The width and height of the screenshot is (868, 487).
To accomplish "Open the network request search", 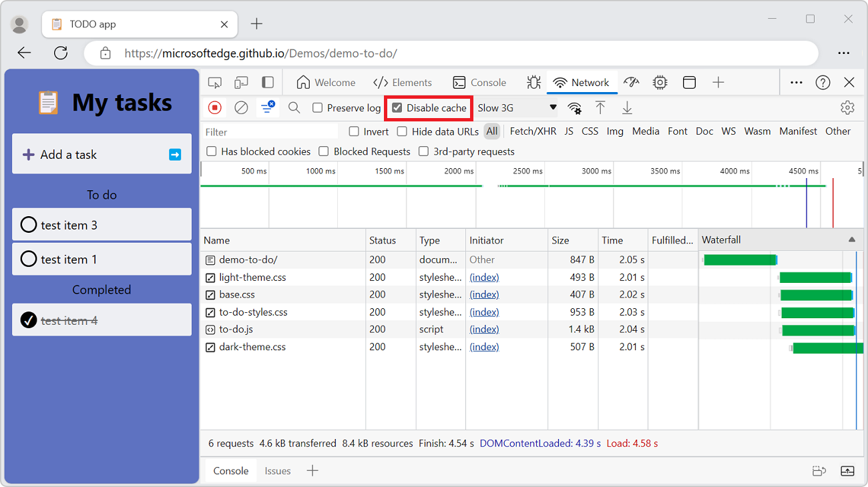I will pos(294,107).
